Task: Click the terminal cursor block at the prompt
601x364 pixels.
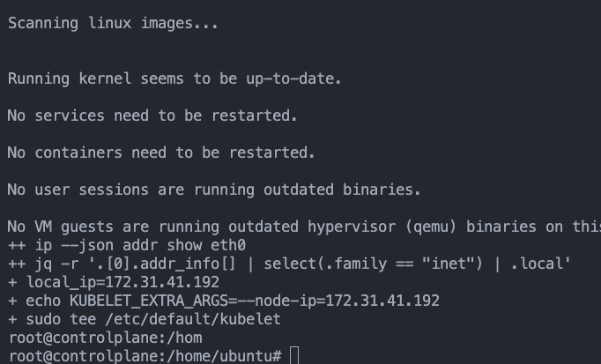Action: (294, 355)
